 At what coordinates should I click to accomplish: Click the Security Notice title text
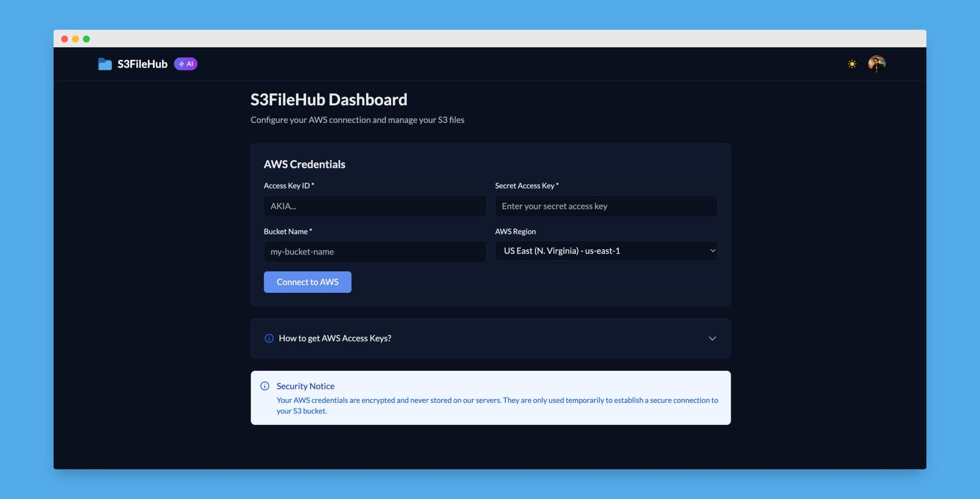[305, 386]
